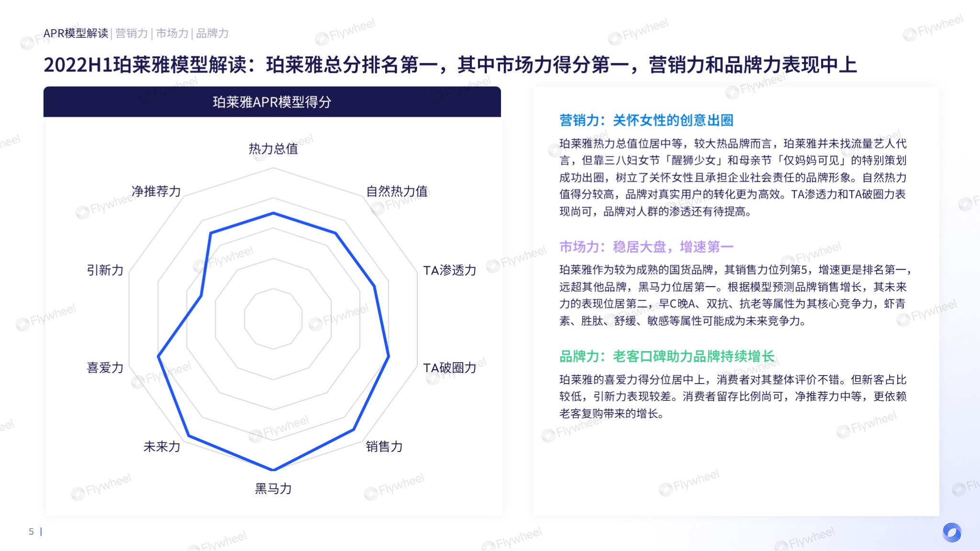Click the heading '品牌力：老客口碑助力品牌持续增长'

[x=667, y=356]
